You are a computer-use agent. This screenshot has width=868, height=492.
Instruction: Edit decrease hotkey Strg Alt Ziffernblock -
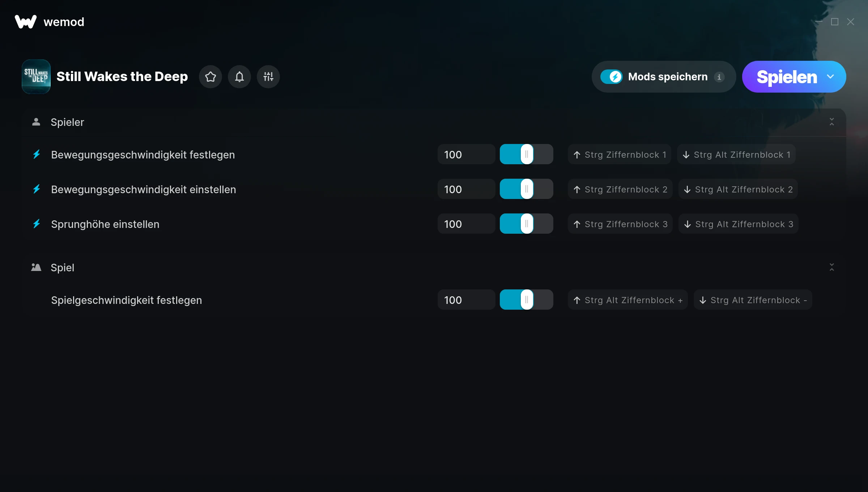pos(753,300)
